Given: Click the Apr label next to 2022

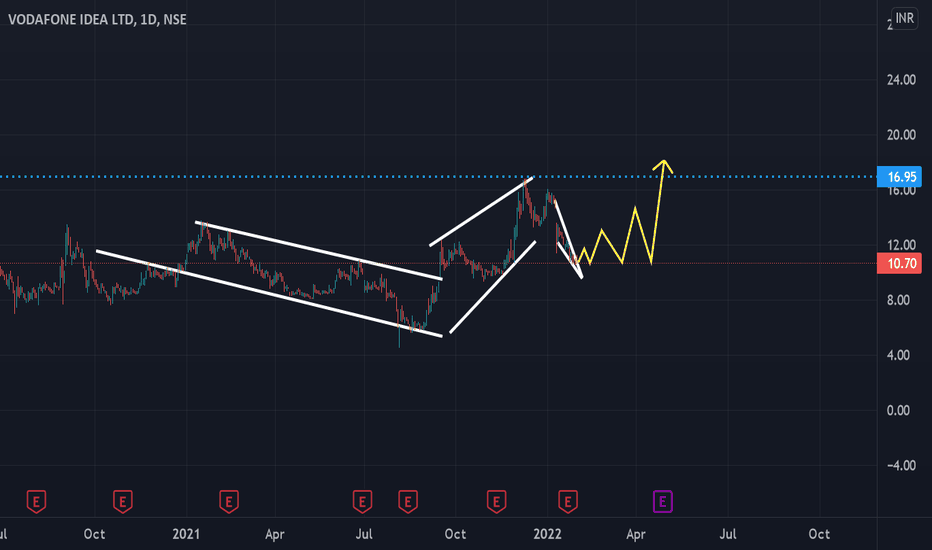Looking at the screenshot, I should (x=635, y=534).
